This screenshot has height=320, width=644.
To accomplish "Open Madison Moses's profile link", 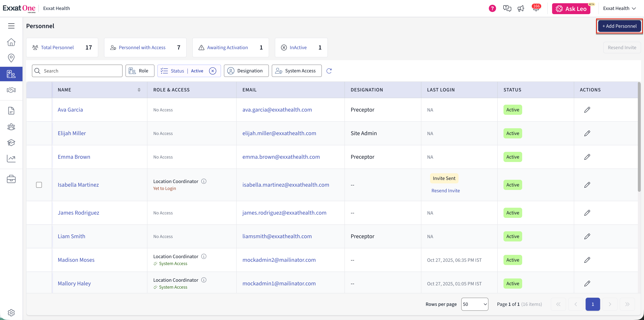I will 76,260.
